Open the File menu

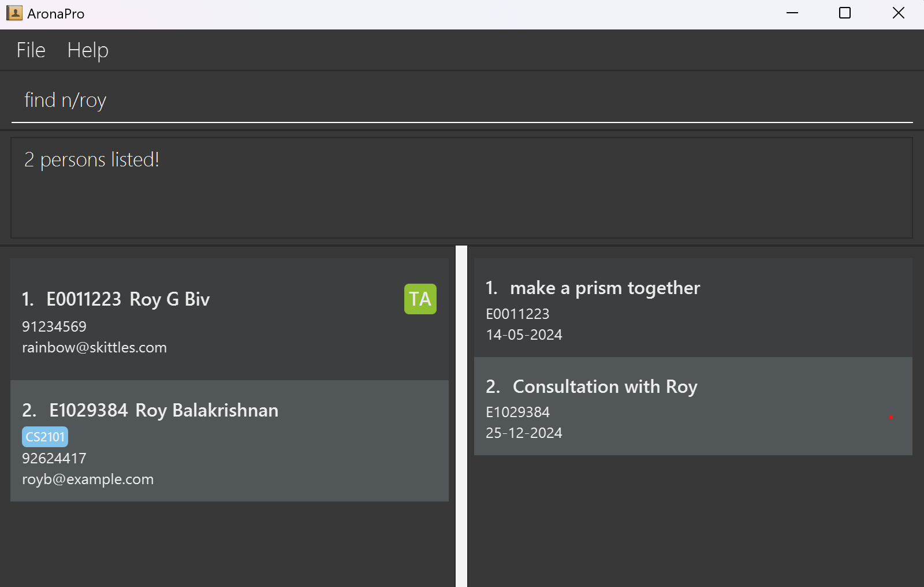click(x=31, y=50)
